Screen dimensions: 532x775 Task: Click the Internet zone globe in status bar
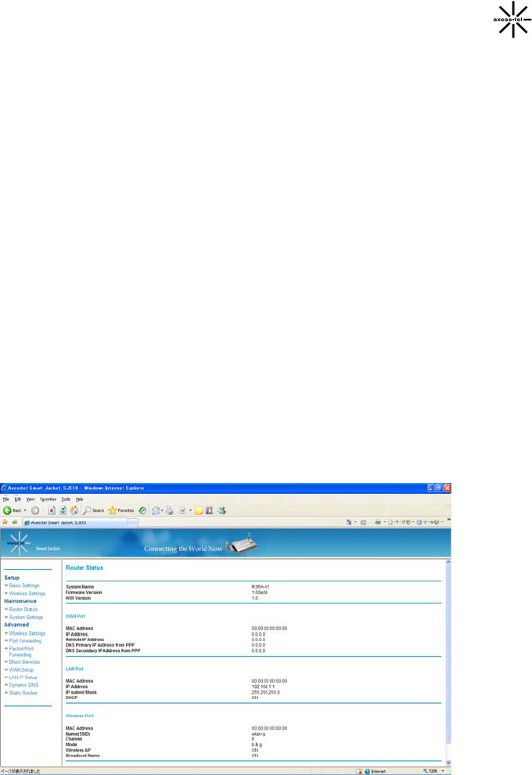368,771
